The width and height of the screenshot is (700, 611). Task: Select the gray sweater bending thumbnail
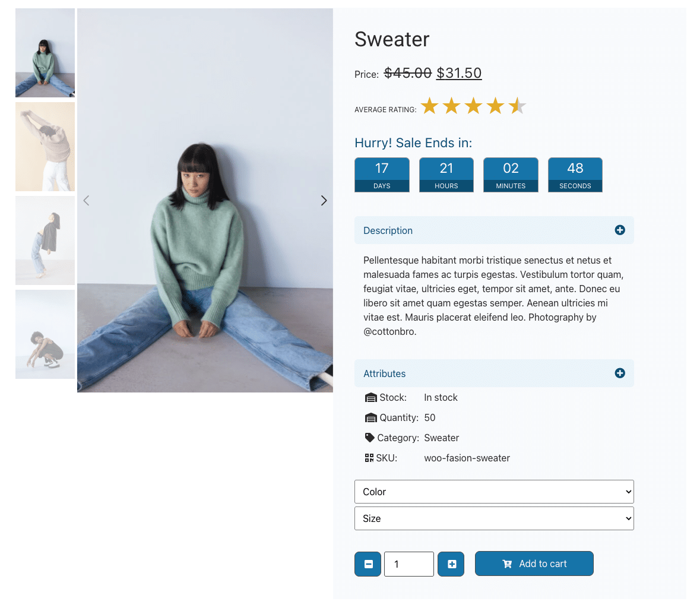[x=45, y=240]
